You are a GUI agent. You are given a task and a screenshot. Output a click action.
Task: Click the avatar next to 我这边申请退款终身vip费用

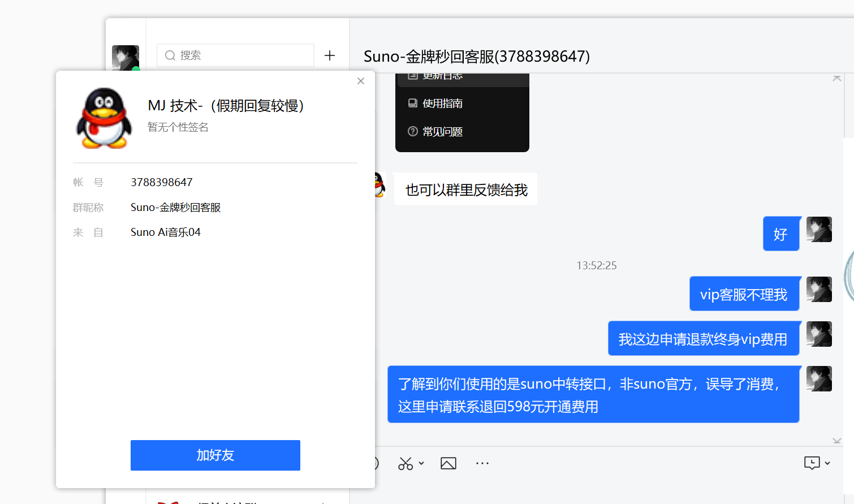[x=819, y=334]
